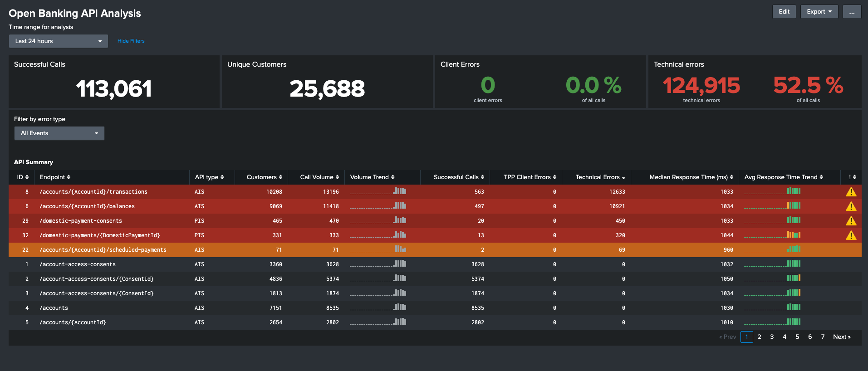The image size is (868, 371).
Task: Click warning icon on transactions endpoint row
Action: tap(851, 192)
